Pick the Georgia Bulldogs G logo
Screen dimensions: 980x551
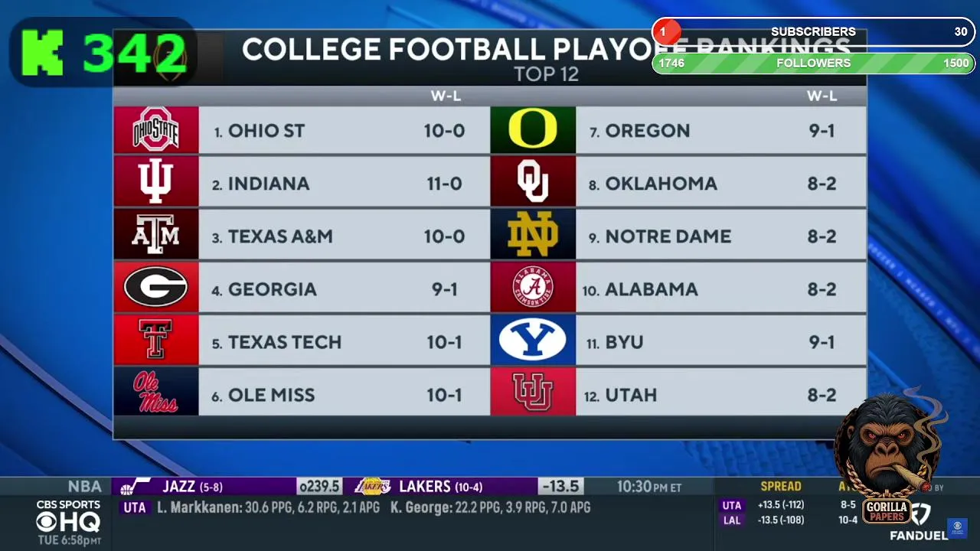pos(155,288)
